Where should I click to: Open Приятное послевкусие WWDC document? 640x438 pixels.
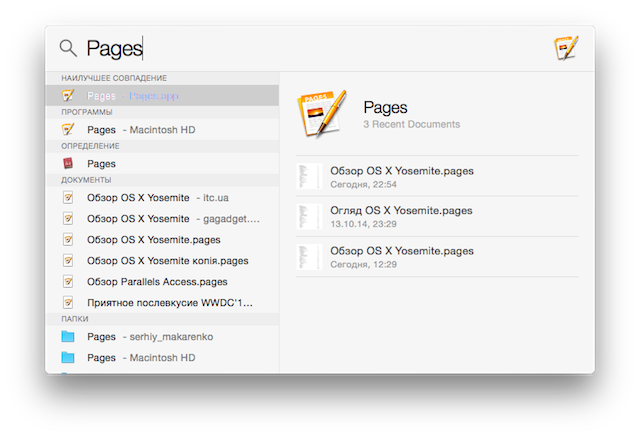click(162, 303)
